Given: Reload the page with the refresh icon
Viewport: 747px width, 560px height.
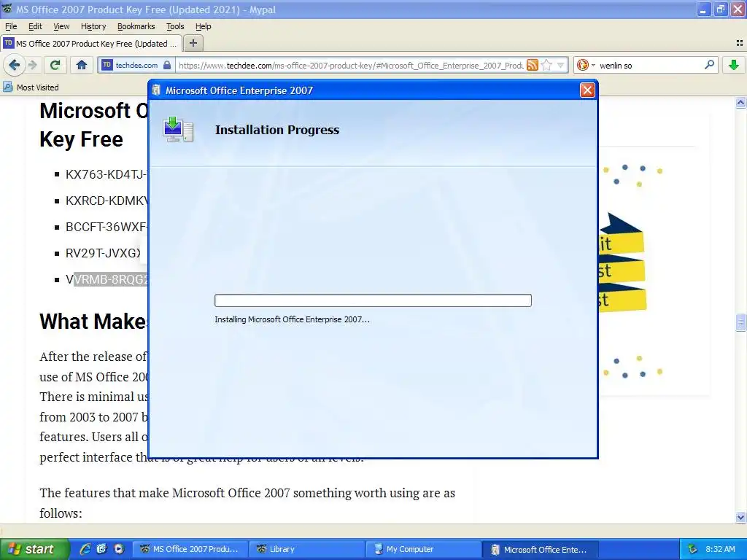Looking at the screenshot, I should coord(55,65).
